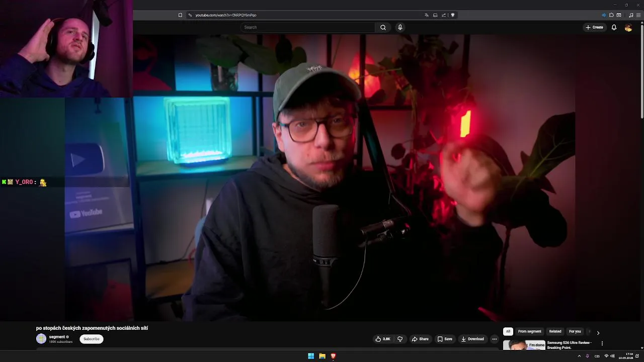Click the bookmark icon in address bar
The width and height of the screenshot is (644, 362).
click(180, 15)
